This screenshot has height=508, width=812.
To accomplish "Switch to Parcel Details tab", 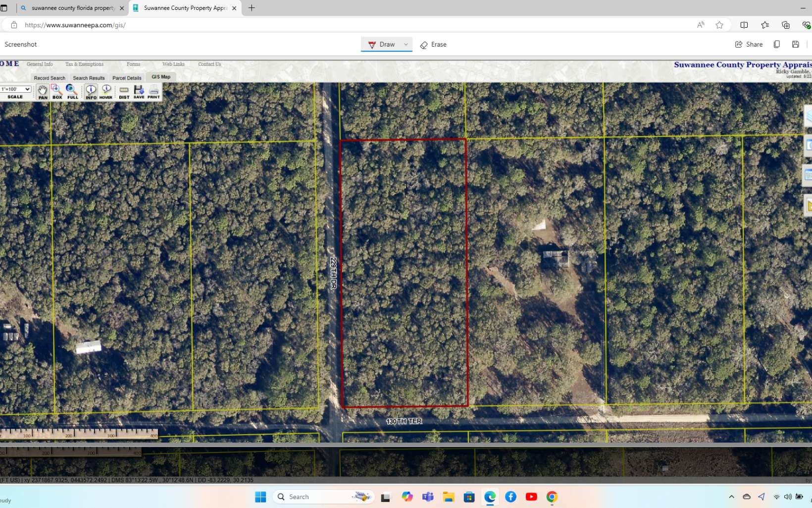I will [x=127, y=78].
